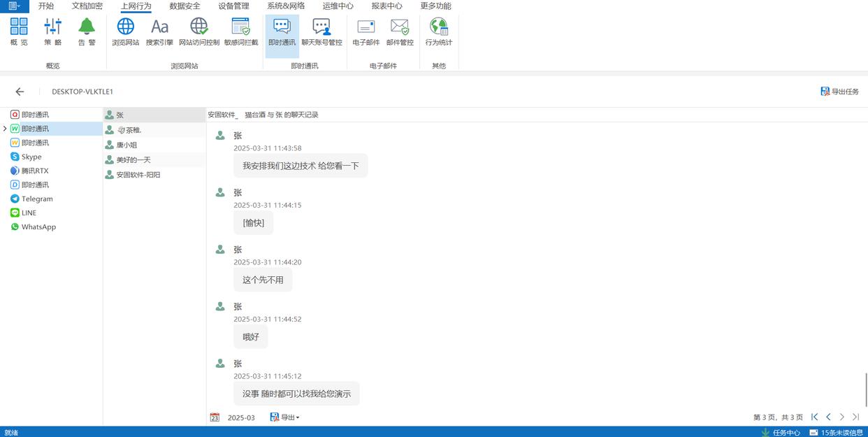Switch to the 数据安全 tab
The height and width of the screenshot is (437, 868).
(x=185, y=6)
